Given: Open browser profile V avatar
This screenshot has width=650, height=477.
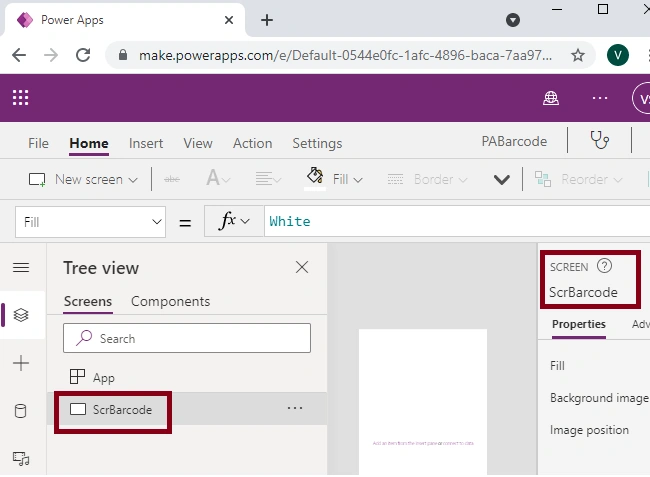Looking at the screenshot, I should click(618, 55).
